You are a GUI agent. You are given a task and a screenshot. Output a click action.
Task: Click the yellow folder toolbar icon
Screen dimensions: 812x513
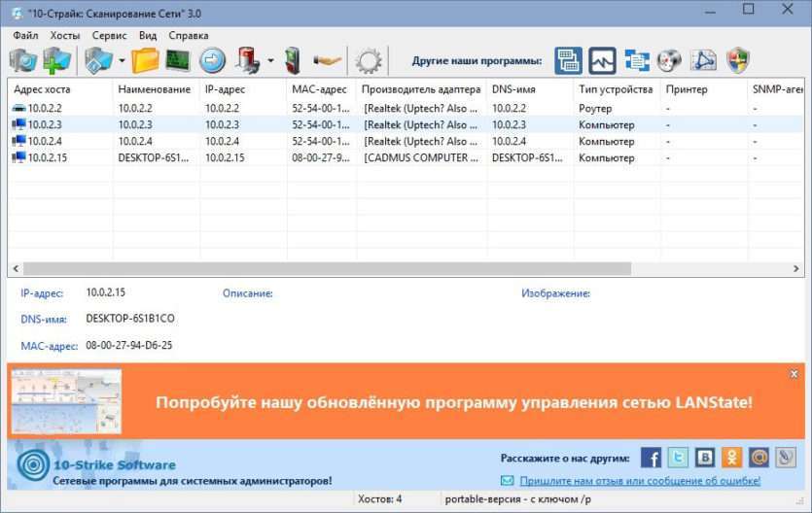pyautogui.click(x=145, y=60)
